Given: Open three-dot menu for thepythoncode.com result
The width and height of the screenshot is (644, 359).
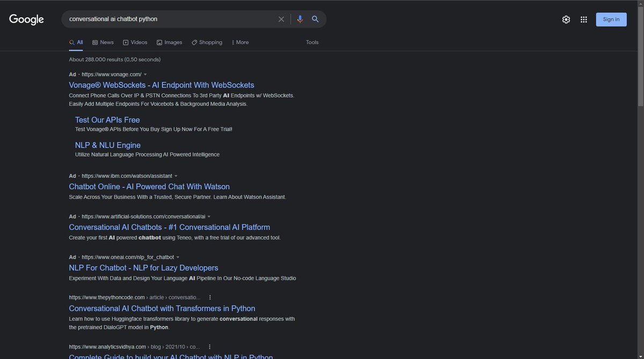Looking at the screenshot, I should 210,297.
